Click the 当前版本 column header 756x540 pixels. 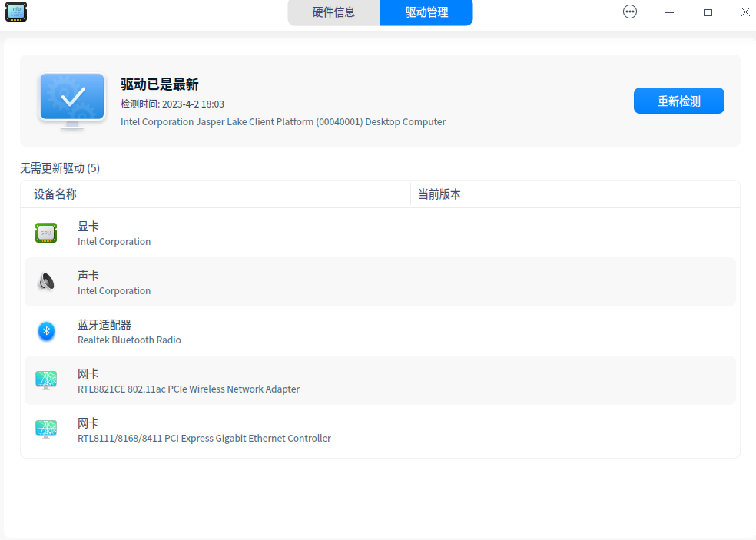575,194
